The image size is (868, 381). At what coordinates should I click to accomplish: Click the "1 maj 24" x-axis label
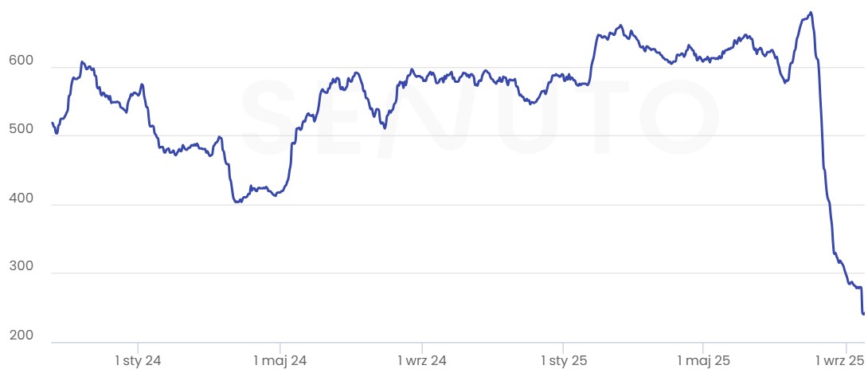coord(280,361)
